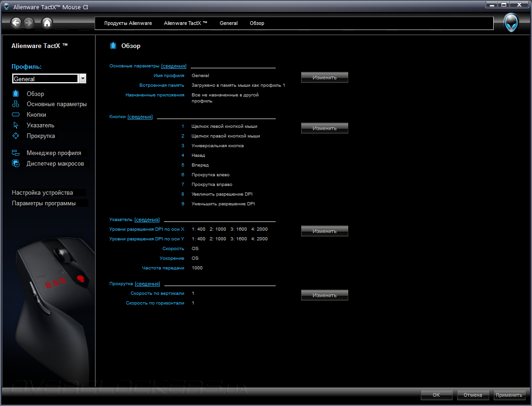Click 'Щелчок правой кнопкой мыши' row
Viewport: 532px width, 406px height.
click(226, 136)
